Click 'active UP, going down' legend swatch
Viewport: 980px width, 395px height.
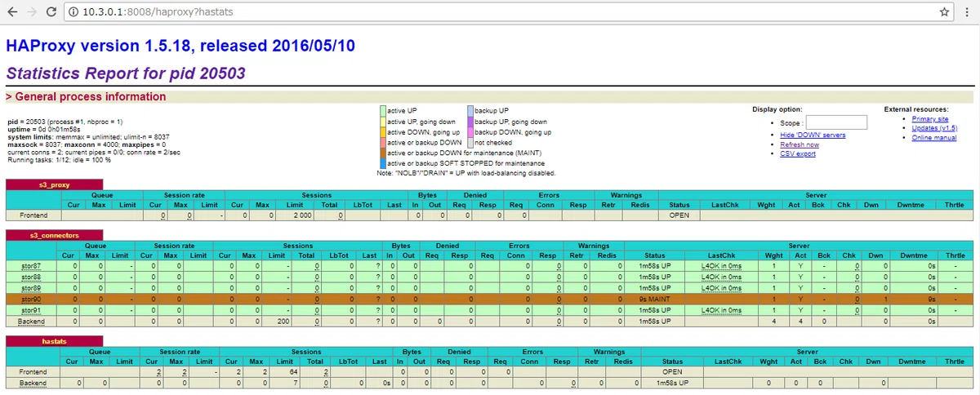click(383, 121)
